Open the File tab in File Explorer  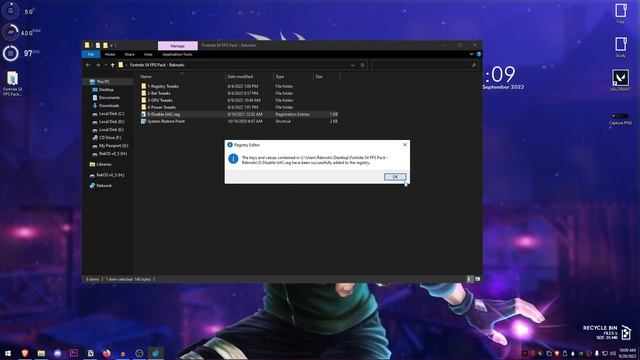(91, 54)
